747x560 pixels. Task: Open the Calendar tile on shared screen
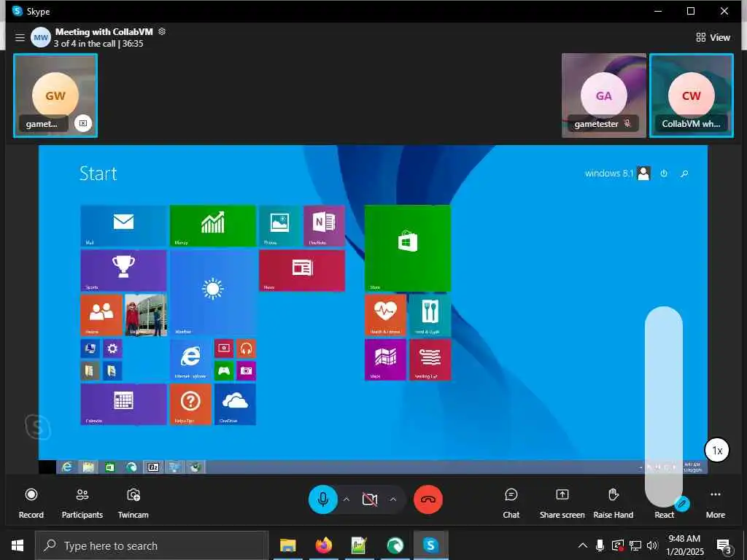point(123,404)
